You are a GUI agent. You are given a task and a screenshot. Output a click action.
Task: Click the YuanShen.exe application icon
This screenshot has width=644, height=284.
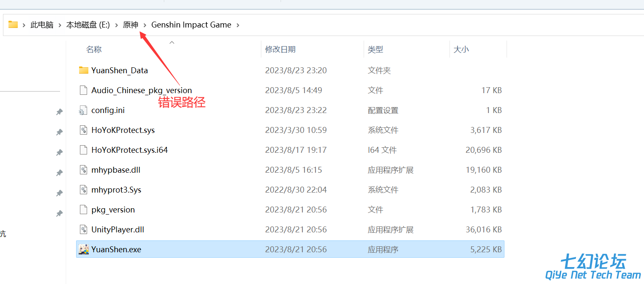83,249
